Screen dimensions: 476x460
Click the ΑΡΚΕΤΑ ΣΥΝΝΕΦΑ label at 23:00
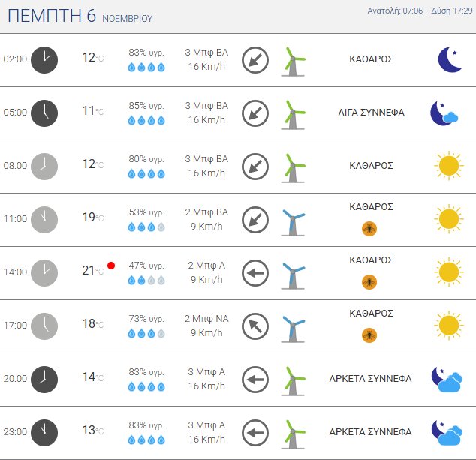(370, 432)
